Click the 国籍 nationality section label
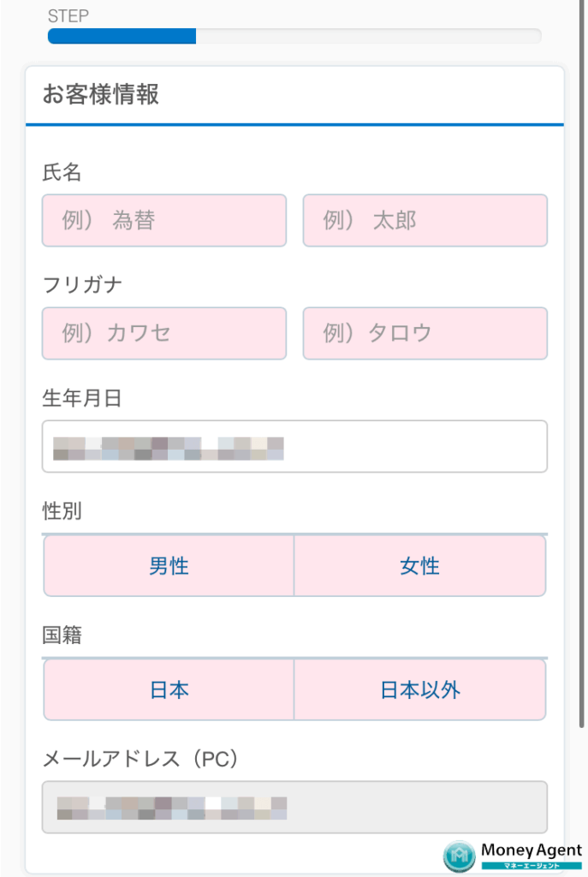The image size is (588, 877). 56,635
